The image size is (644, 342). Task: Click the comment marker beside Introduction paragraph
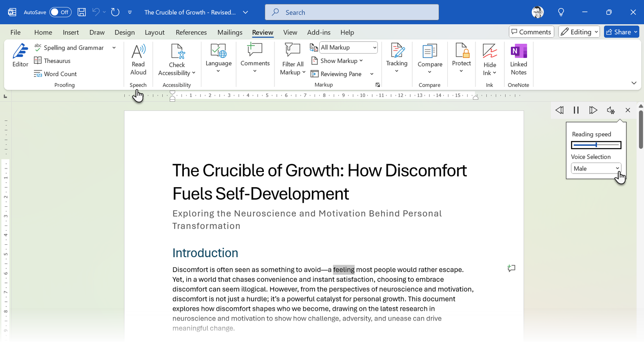click(511, 268)
